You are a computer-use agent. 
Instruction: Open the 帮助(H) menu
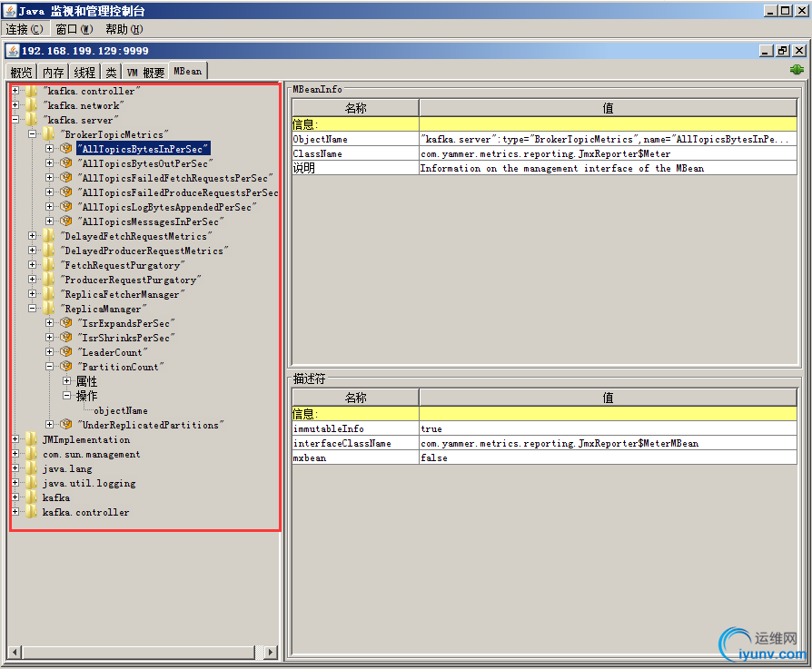pos(124,29)
